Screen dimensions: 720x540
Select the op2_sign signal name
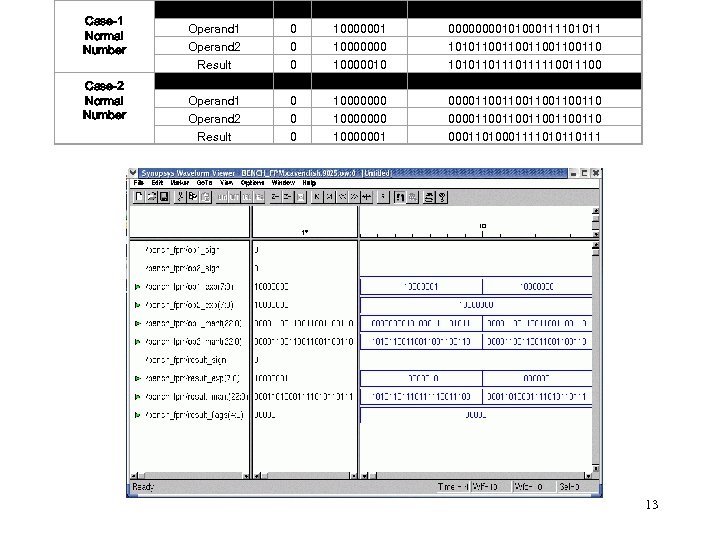pos(182,268)
